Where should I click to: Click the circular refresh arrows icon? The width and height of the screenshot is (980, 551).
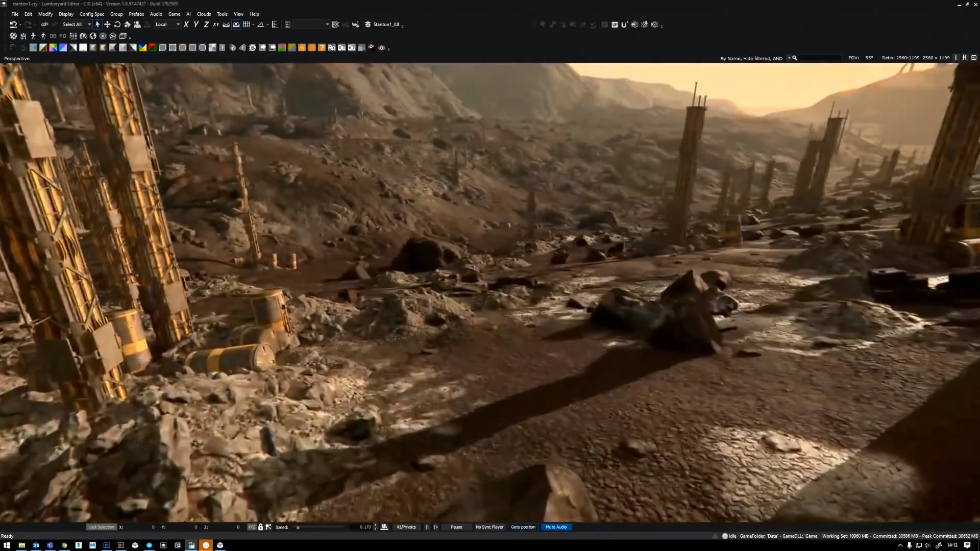click(x=252, y=48)
